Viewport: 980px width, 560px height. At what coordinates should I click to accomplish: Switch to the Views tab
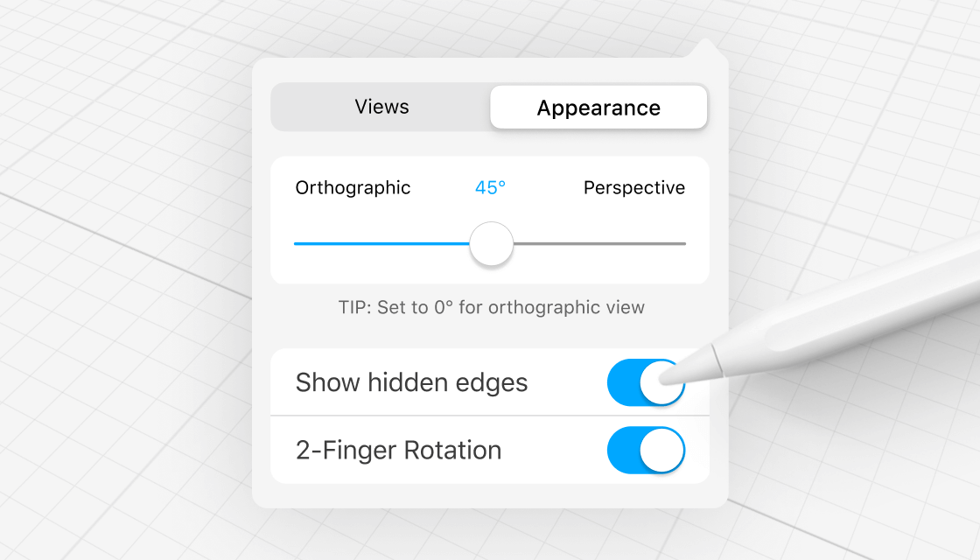point(381,107)
